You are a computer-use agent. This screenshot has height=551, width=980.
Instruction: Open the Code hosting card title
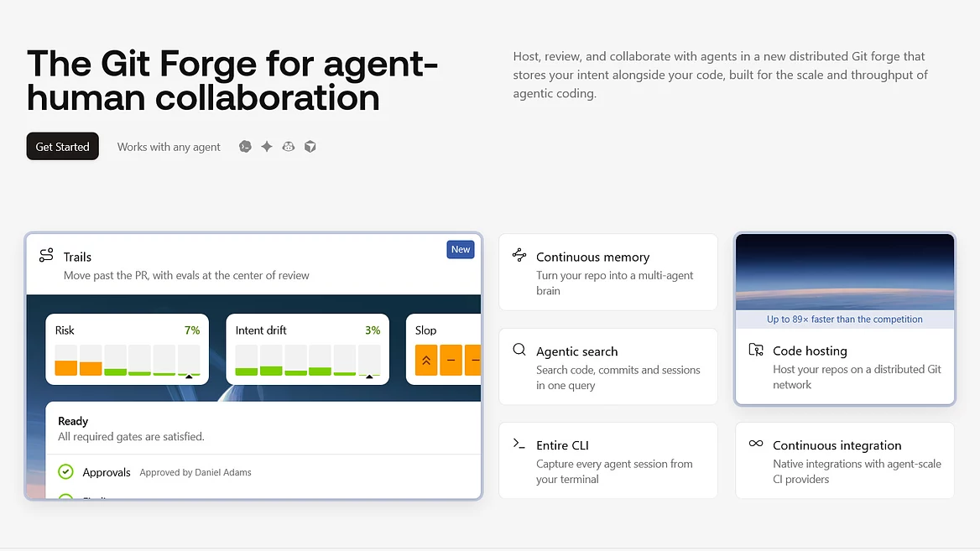pyautogui.click(x=810, y=351)
